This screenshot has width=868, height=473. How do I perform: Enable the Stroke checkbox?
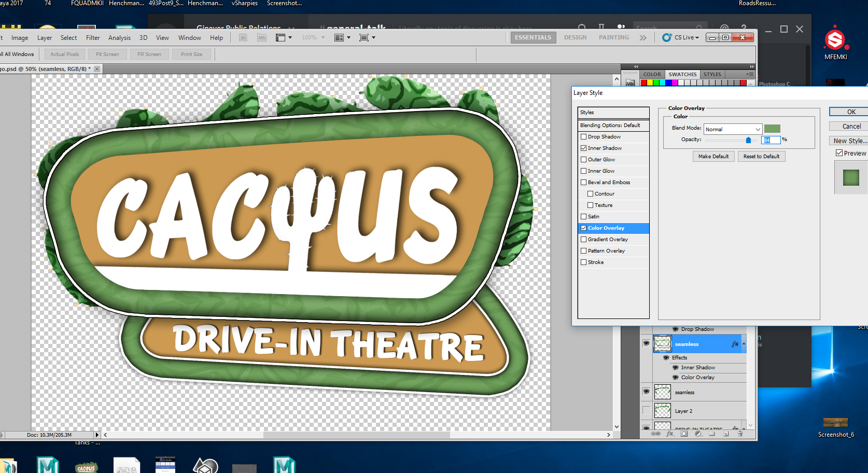(583, 262)
